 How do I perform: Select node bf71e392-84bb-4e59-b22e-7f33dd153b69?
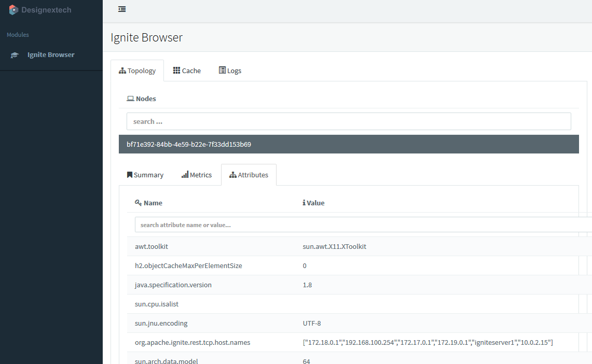(349, 144)
